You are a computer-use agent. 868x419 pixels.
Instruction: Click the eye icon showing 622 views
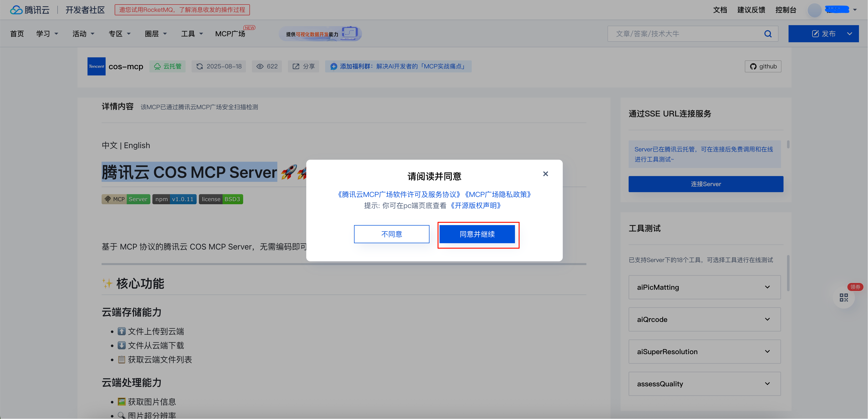[x=259, y=66]
